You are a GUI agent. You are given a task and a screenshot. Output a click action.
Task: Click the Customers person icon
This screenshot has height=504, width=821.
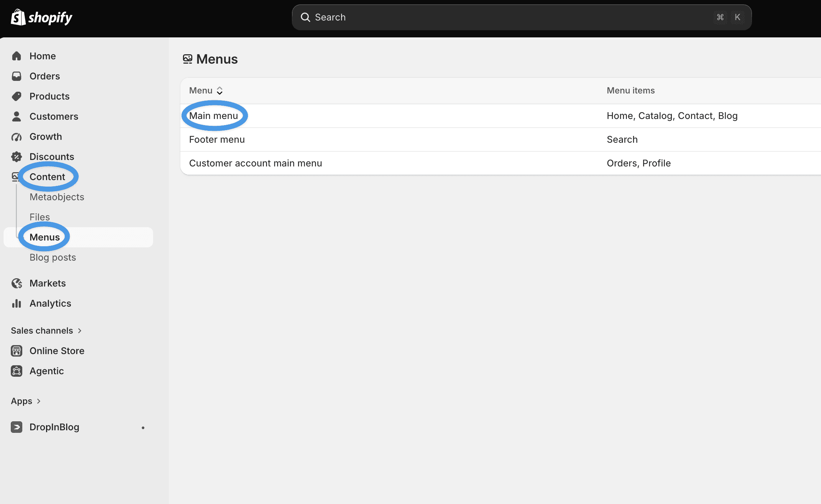17,116
